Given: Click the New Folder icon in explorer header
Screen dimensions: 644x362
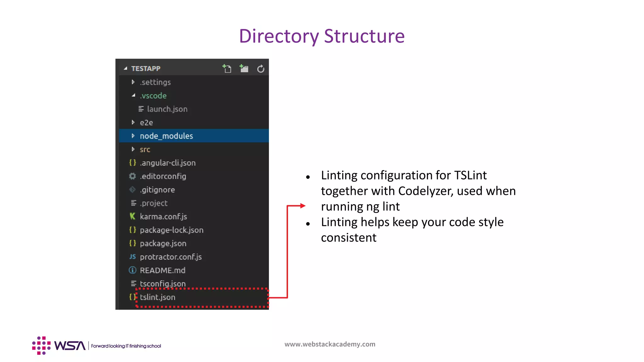Looking at the screenshot, I should 244,69.
